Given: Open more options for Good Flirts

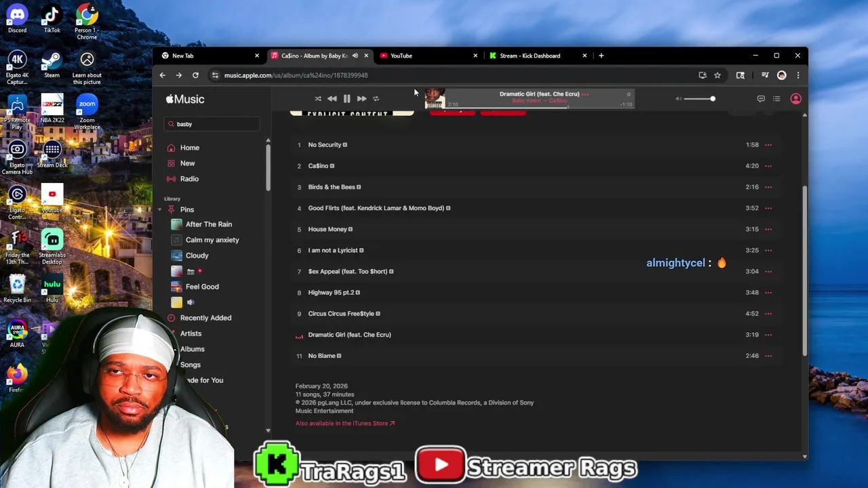Looking at the screenshot, I should 768,208.
